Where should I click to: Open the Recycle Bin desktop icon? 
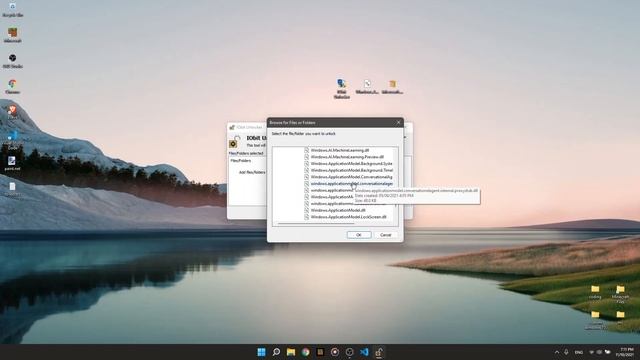pos(12,9)
